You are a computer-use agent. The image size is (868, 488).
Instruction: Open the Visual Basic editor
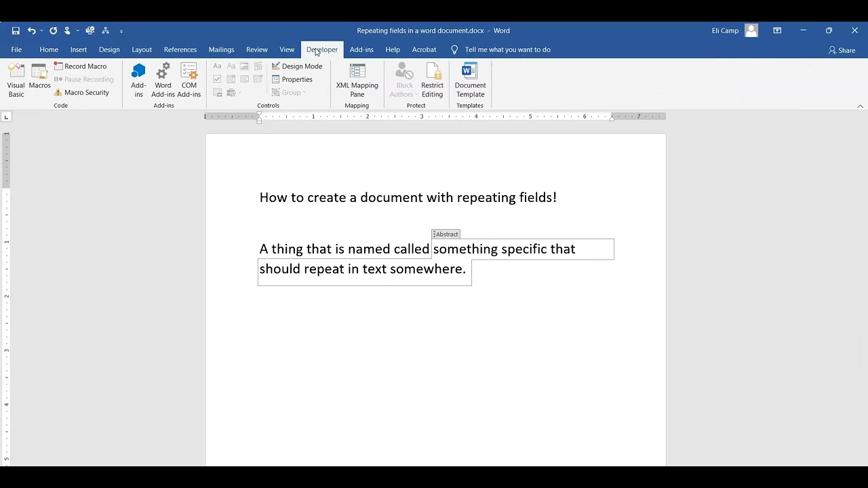tap(16, 80)
